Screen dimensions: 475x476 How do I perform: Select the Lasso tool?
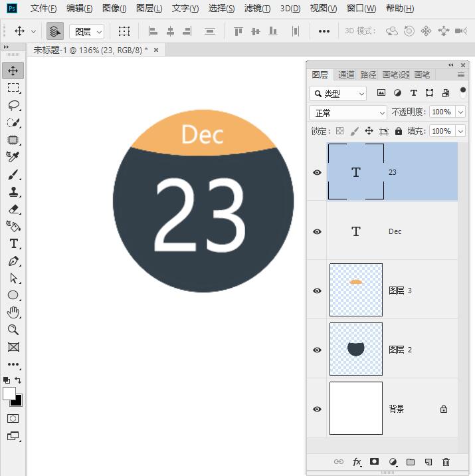click(13, 105)
